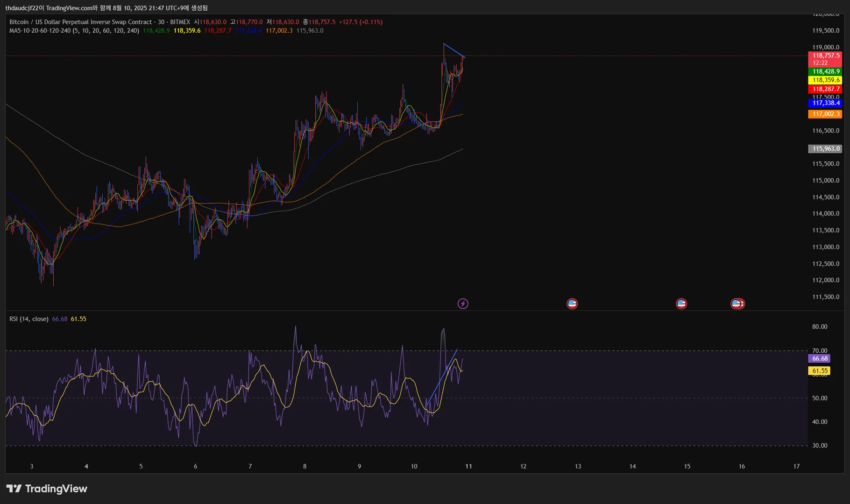Click the 112,500.0 price scale tick
The image size is (850, 504).
coord(826,264)
